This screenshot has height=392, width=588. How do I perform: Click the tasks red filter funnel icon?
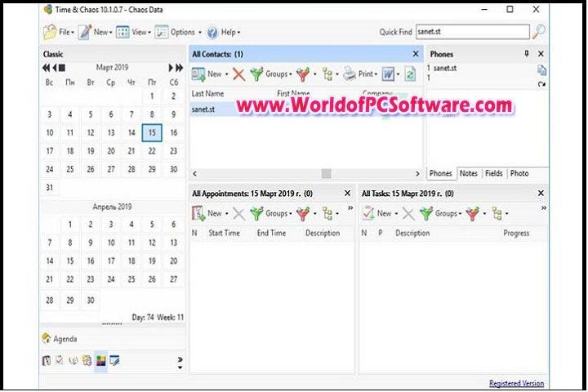tap(473, 213)
